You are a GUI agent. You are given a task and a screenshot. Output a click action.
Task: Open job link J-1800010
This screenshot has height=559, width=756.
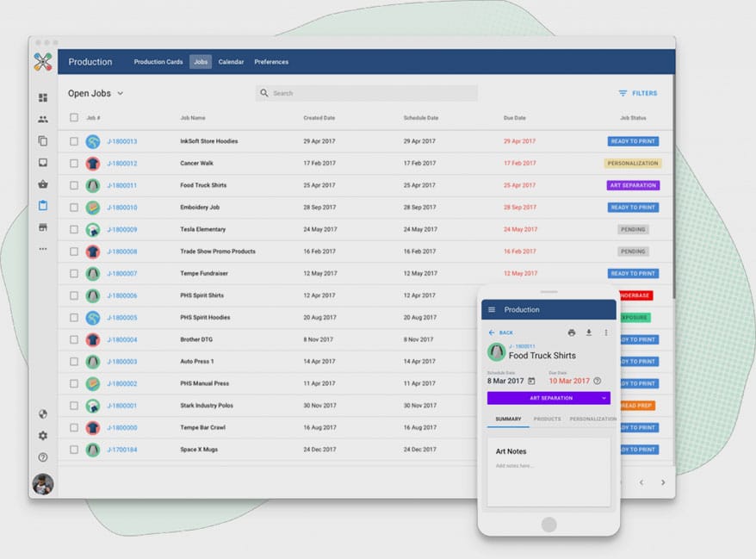click(122, 208)
